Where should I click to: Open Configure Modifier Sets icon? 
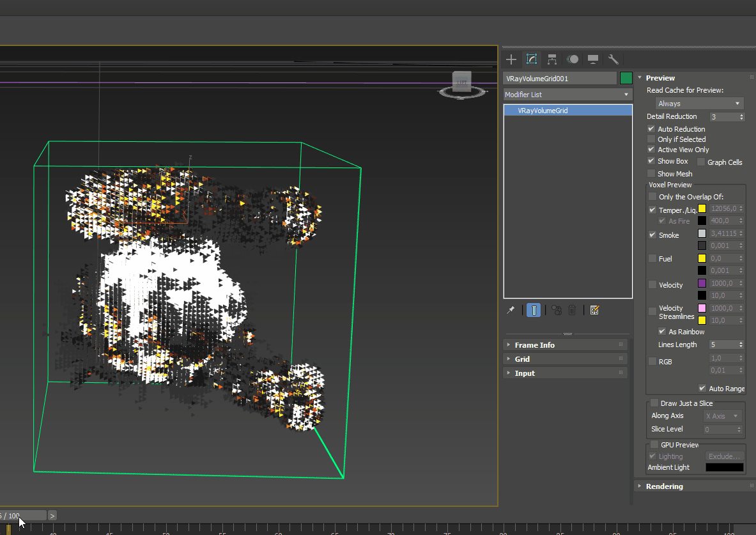click(594, 310)
